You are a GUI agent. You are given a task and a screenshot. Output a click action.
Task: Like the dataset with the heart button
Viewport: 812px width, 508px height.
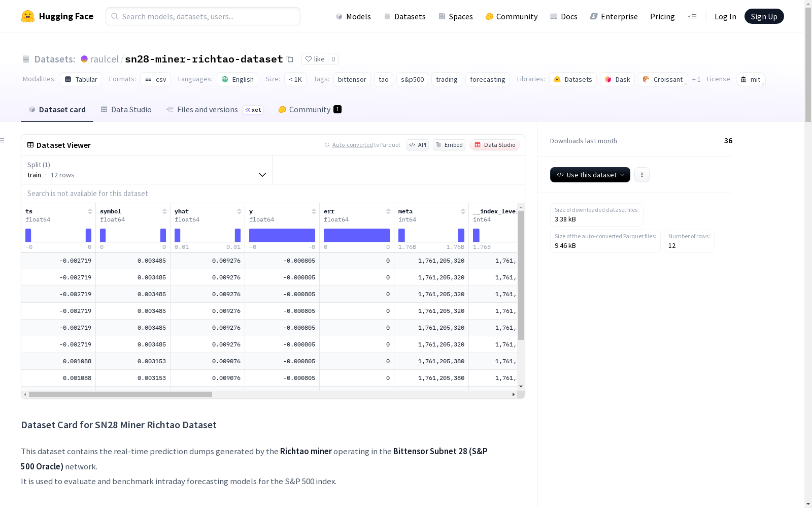315,59
